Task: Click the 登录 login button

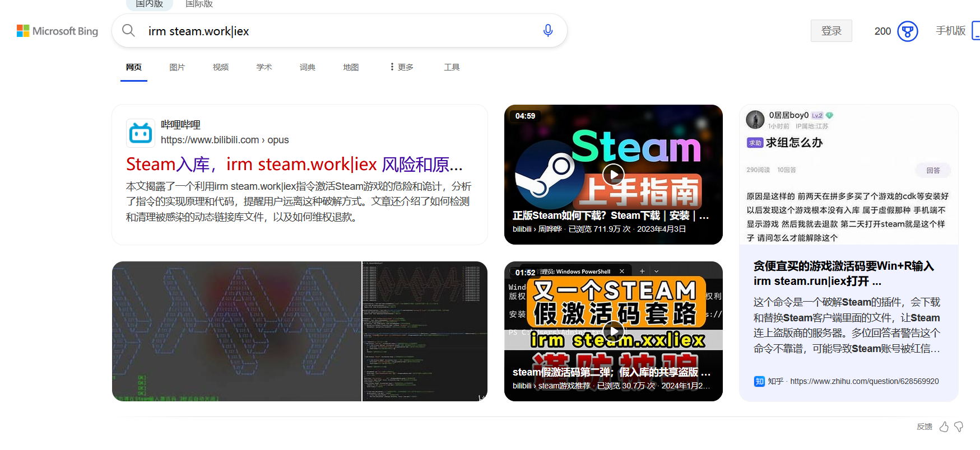Action: tap(832, 31)
